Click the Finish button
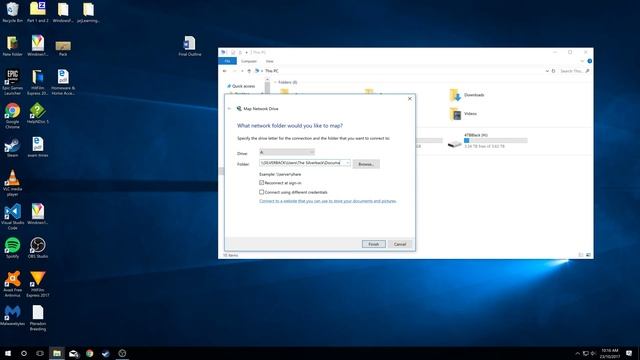The height and width of the screenshot is (360, 640). point(373,244)
